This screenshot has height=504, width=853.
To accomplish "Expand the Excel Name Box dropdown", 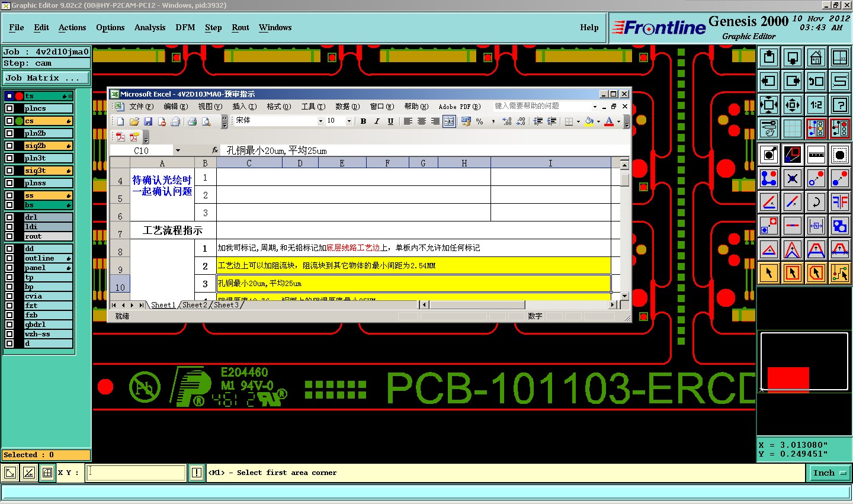I will [178, 150].
